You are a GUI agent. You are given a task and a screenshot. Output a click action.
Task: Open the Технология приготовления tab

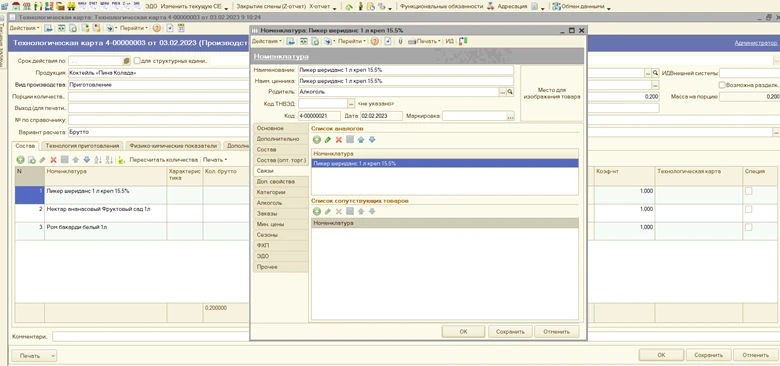tap(82, 146)
